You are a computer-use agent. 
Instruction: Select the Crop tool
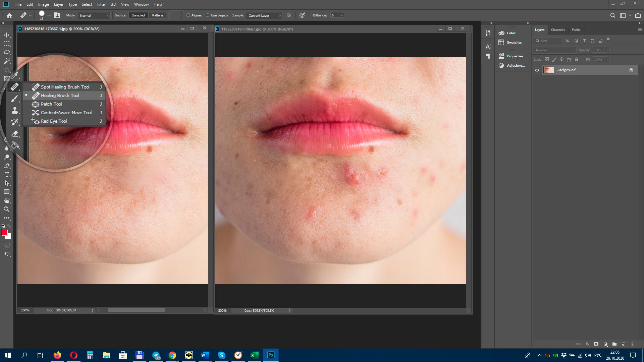pyautogui.click(x=7, y=70)
